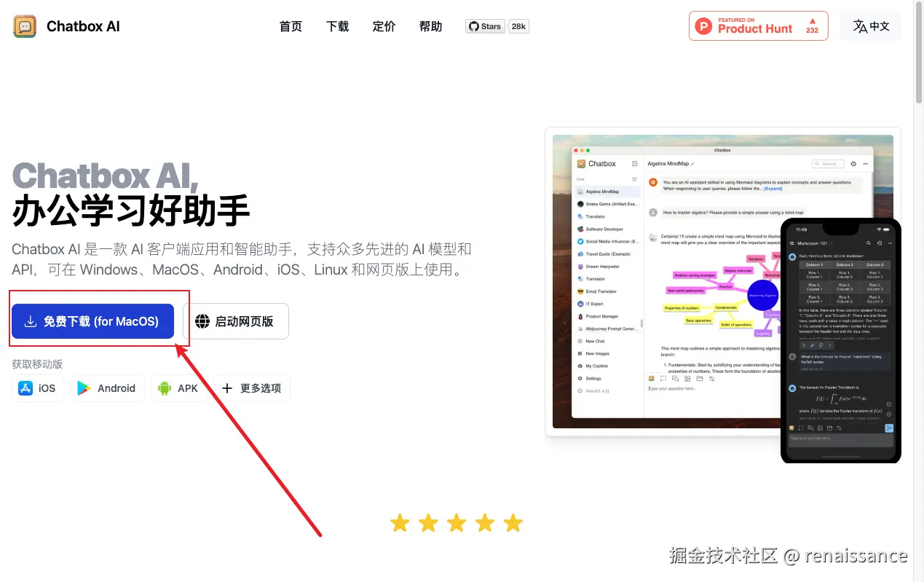Screen dimensions: 924x582
Task: Expand 更多选项 for more downloads
Action: (x=251, y=388)
